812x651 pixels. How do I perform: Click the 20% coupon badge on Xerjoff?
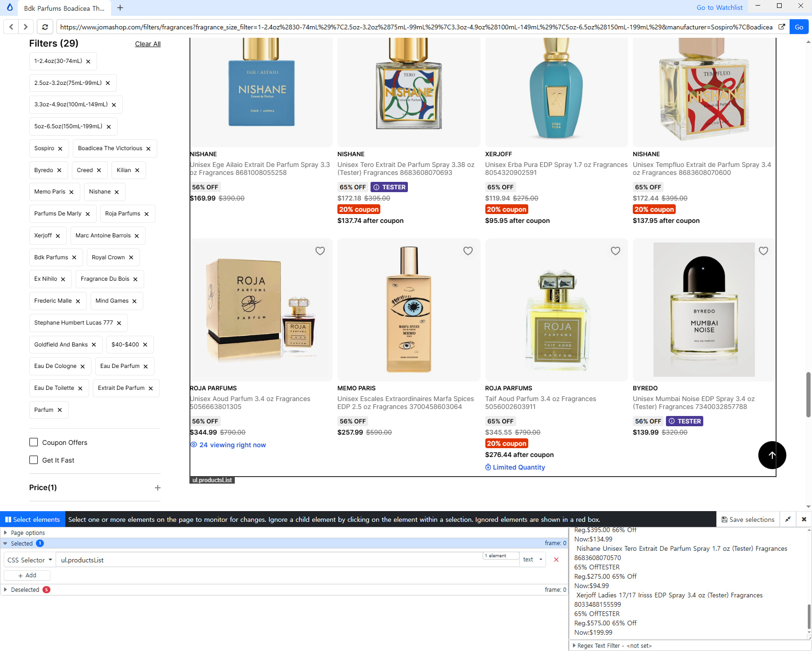pos(507,210)
